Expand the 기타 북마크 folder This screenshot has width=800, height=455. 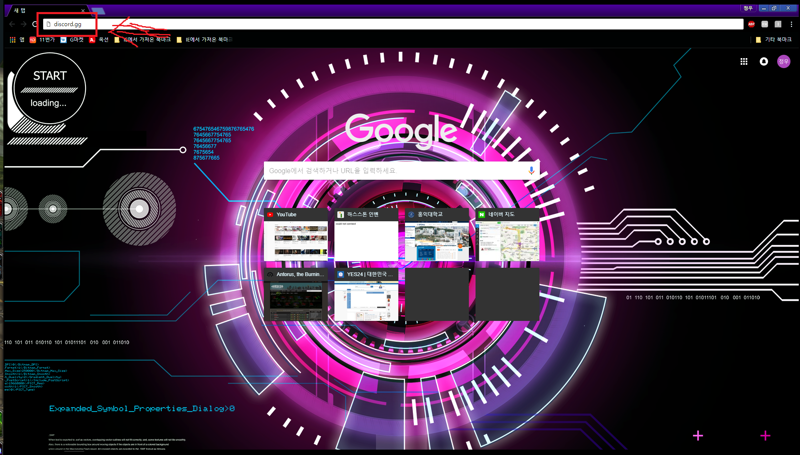point(773,39)
